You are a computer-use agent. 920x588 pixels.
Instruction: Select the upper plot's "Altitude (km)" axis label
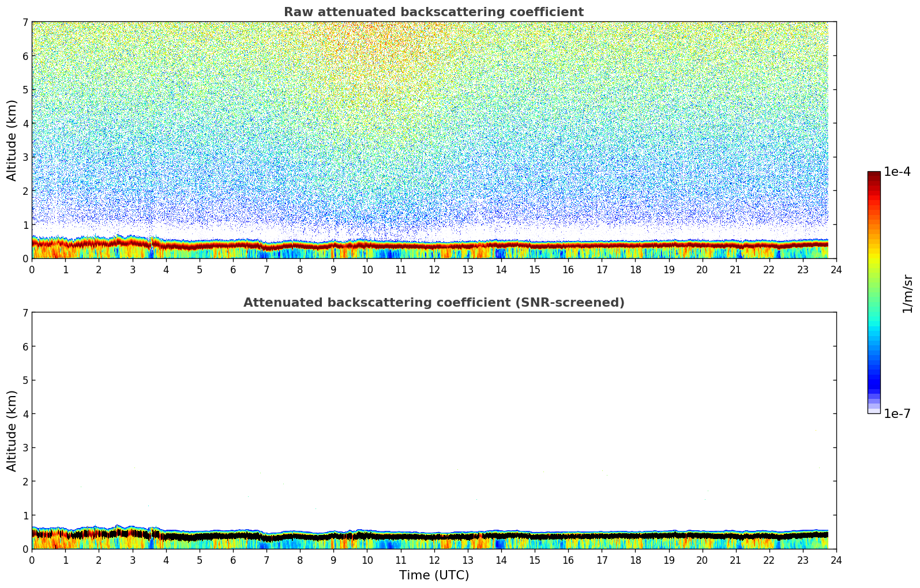(x=12, y=140)
